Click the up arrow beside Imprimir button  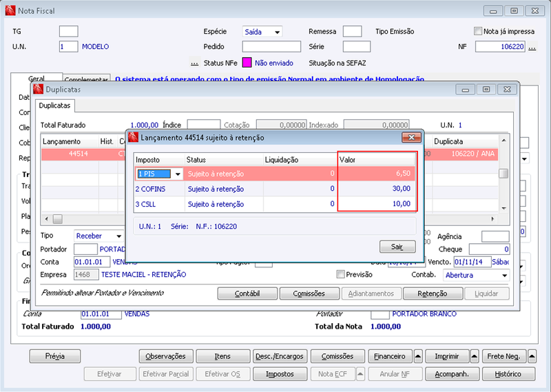475,356
